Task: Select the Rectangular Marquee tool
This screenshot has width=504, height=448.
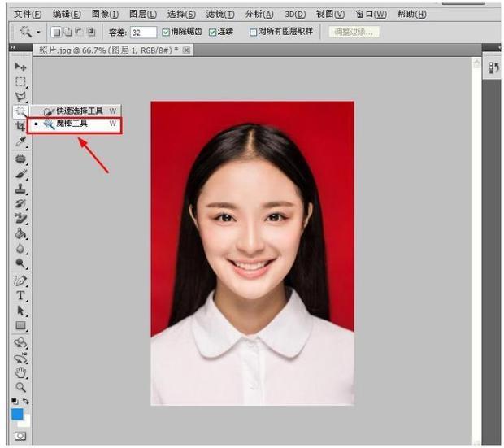Action: click(21, 81)
